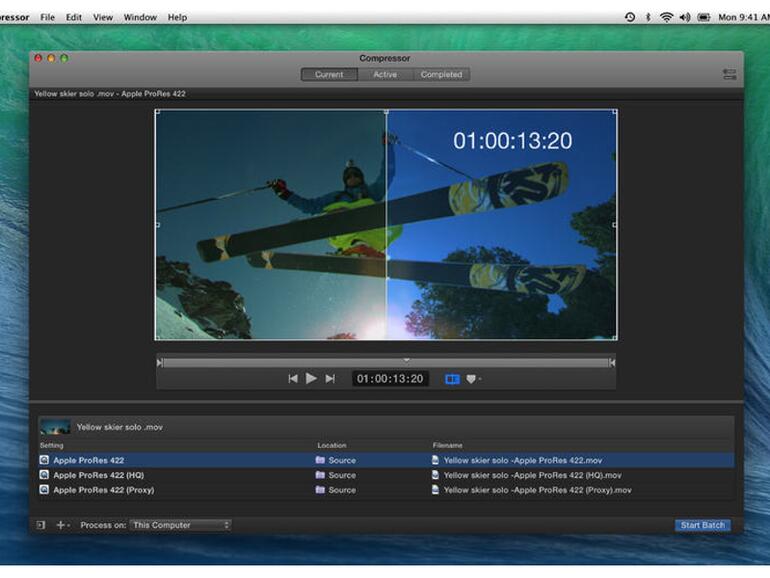
Task: Open the File menu
Action: 47,17
